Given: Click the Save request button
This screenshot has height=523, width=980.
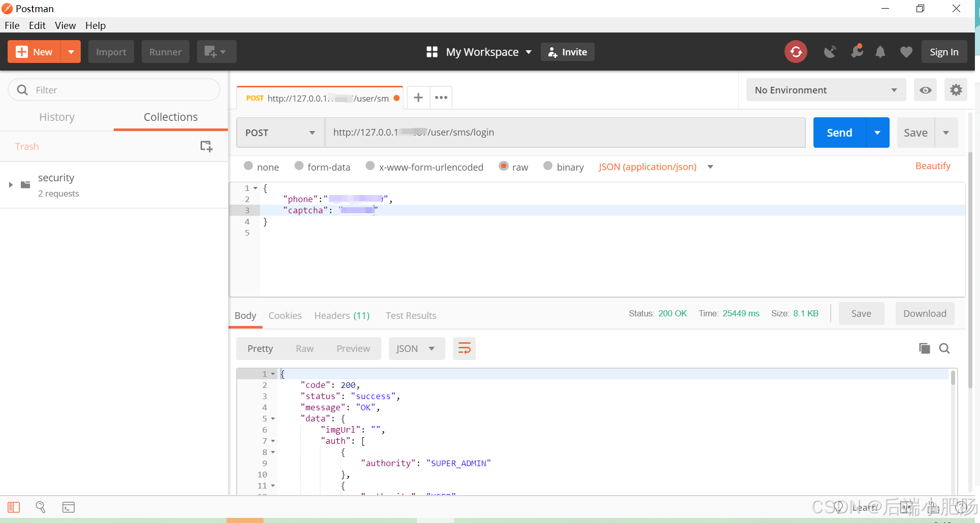Looking at the screenshot, I should coord(916,133).
